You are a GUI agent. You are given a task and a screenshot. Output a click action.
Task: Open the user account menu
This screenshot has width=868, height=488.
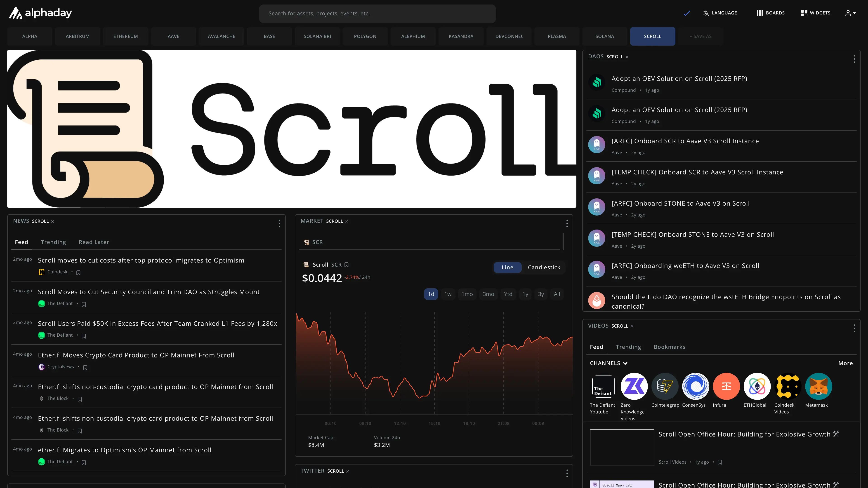tap(850, 13)
